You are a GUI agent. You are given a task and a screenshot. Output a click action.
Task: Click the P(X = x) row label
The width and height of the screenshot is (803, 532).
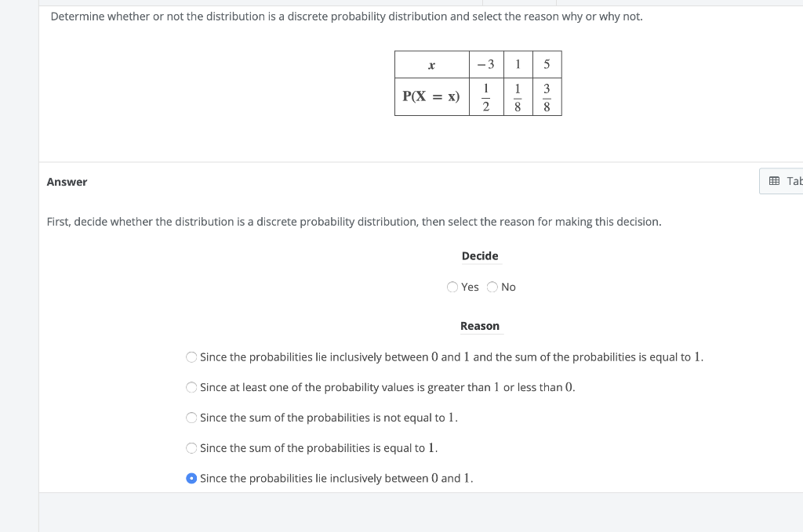tap(431, 96)
